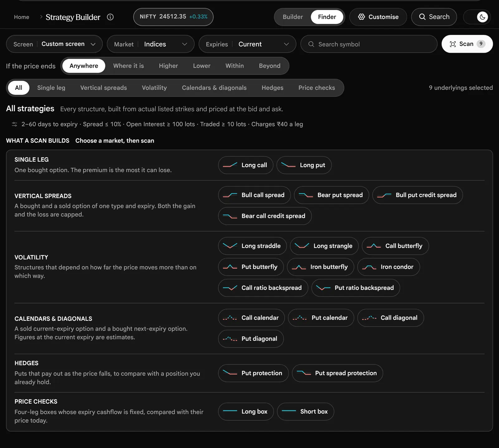Click the Put diagonal payoff icon
This screenshot has width=499, height=448.
coord(230,339)
